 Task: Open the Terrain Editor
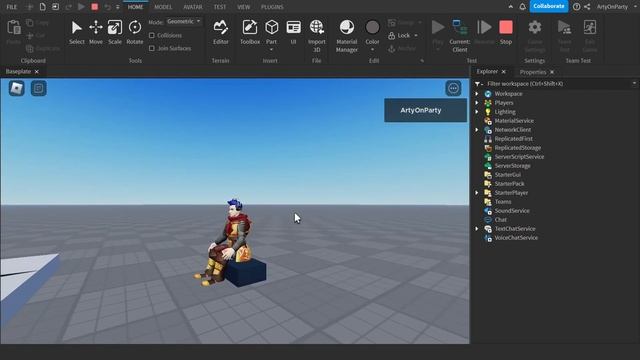click(x=220, y=32)
